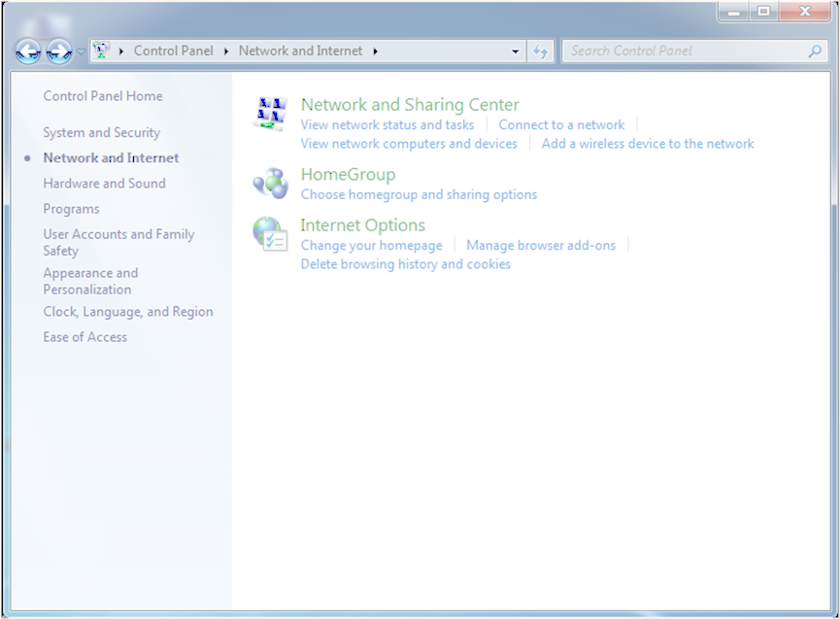Open Change your homepage
This screenshot has width=840, height=619.
click(371, 246)
